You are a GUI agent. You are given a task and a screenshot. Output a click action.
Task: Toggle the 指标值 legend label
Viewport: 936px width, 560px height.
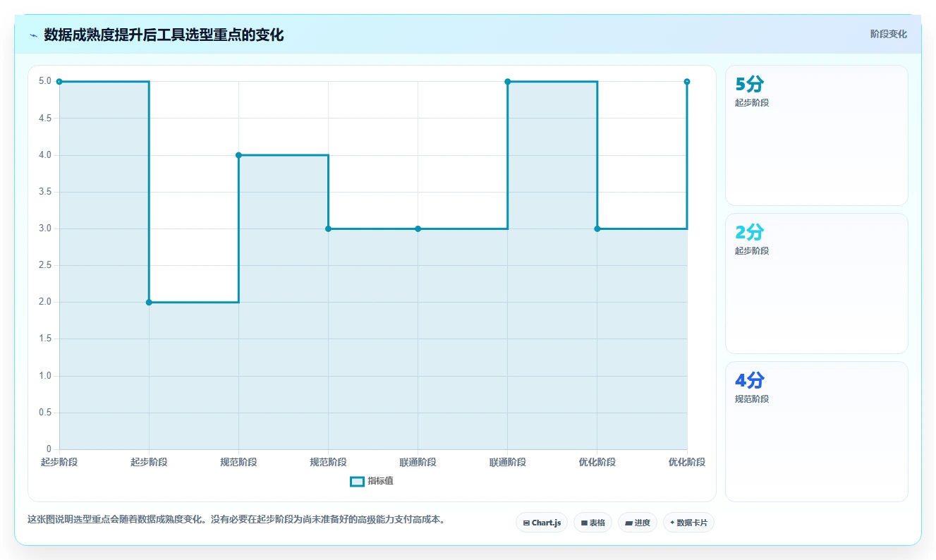(380, 481)
